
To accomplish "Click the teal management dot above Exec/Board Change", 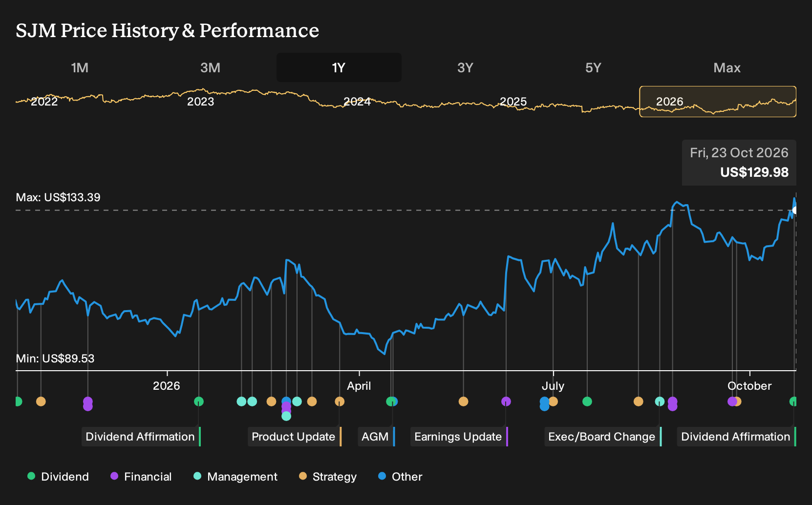I will point(660,401).
